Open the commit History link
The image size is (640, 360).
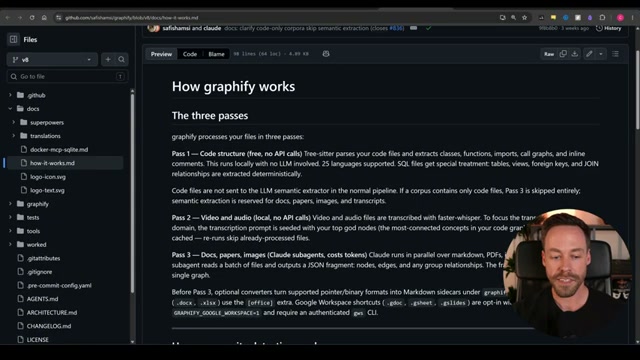(x=609, y=28)
